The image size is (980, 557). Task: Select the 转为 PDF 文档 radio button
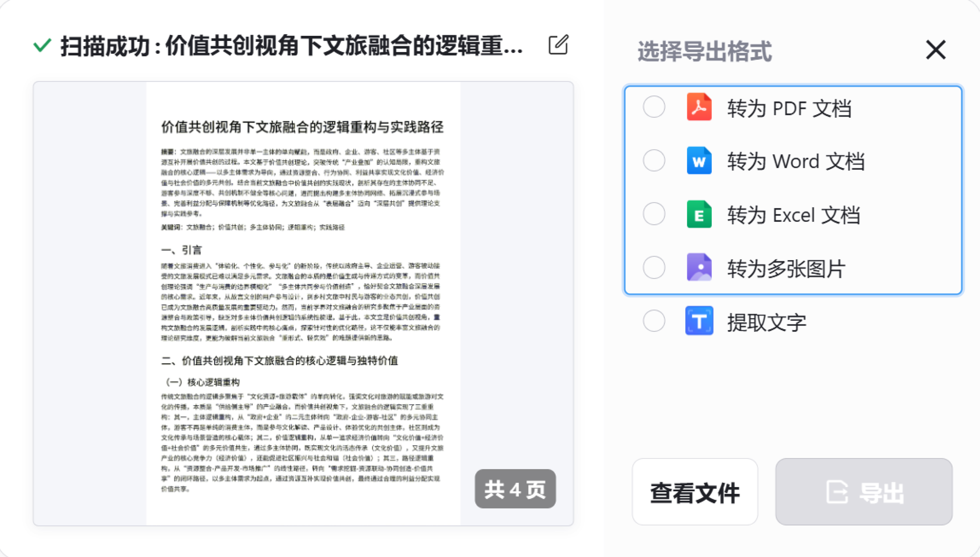[x=654, y=107]
